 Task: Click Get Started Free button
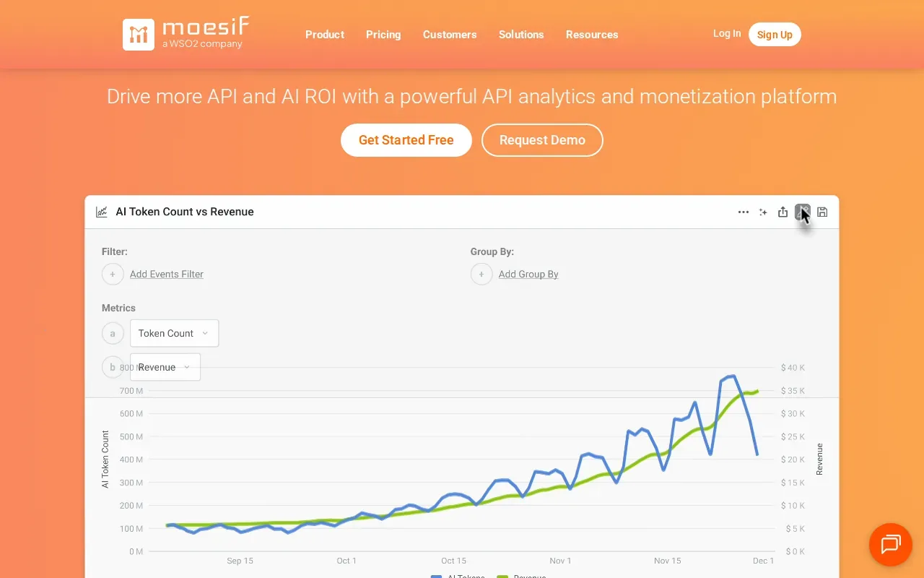pyautogui.click(x=406, y=140)
